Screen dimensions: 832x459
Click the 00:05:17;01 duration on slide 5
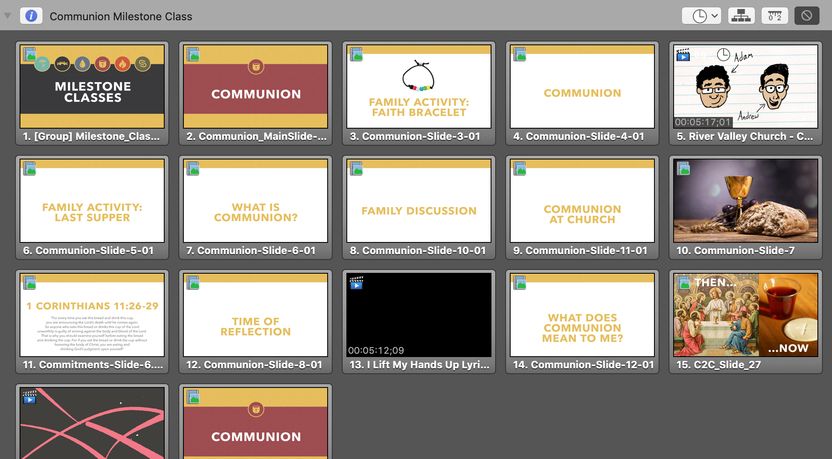coord(703,122)
